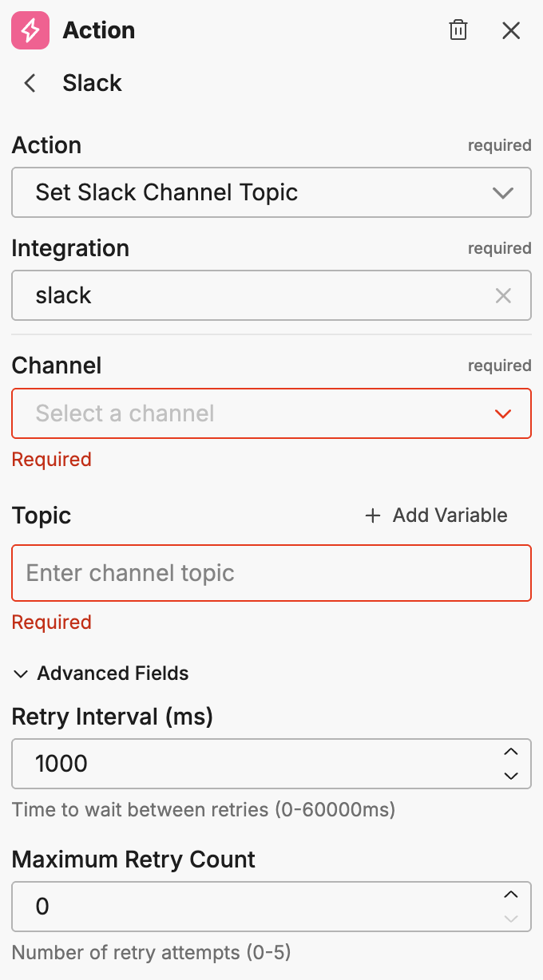This screenshot has height=980, width=543.
Task: Click the chevron on the Action selector
Action: point(503,192)
